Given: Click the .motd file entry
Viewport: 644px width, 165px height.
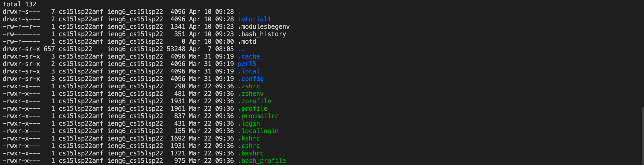Looking at the screenshot, I should click(247, 42).
